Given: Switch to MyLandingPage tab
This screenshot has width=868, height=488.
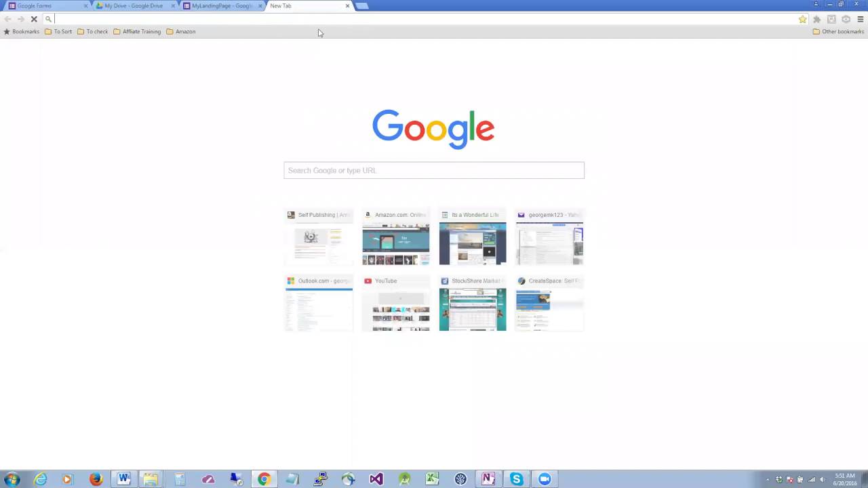Looking at the screenshot, I should tap(220, 5).
